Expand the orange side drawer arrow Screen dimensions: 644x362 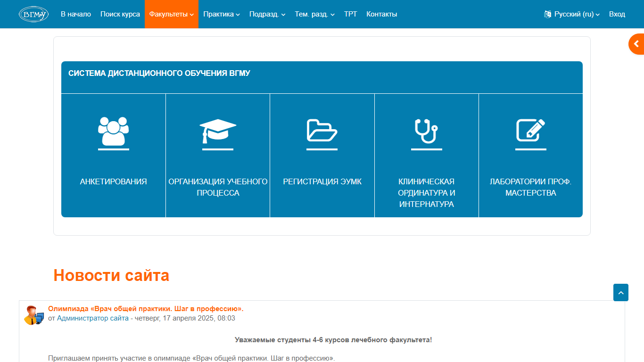coord(636,44)
